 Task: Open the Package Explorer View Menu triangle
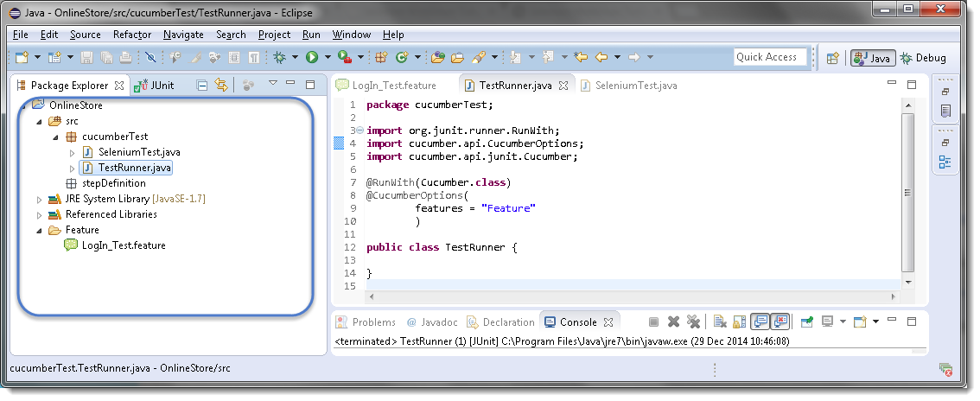pyautogui.click(x=272, y=83)
